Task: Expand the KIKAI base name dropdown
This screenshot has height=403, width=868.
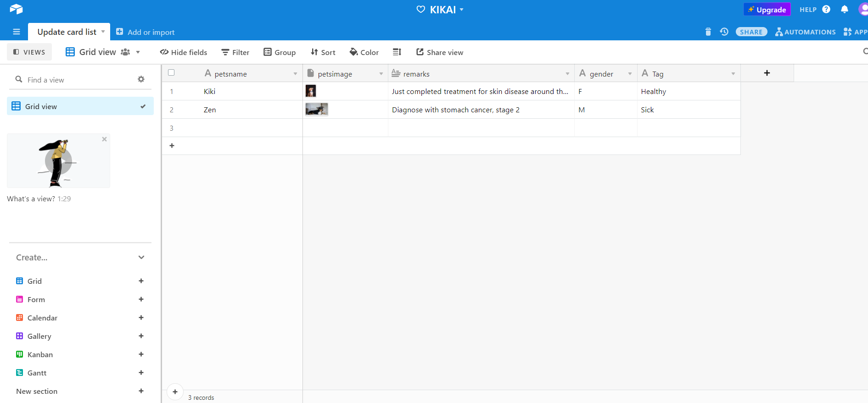Action: 461,10
